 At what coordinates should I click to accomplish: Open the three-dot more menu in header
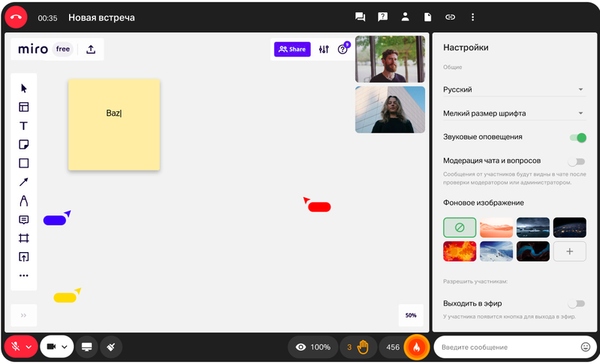472,17
